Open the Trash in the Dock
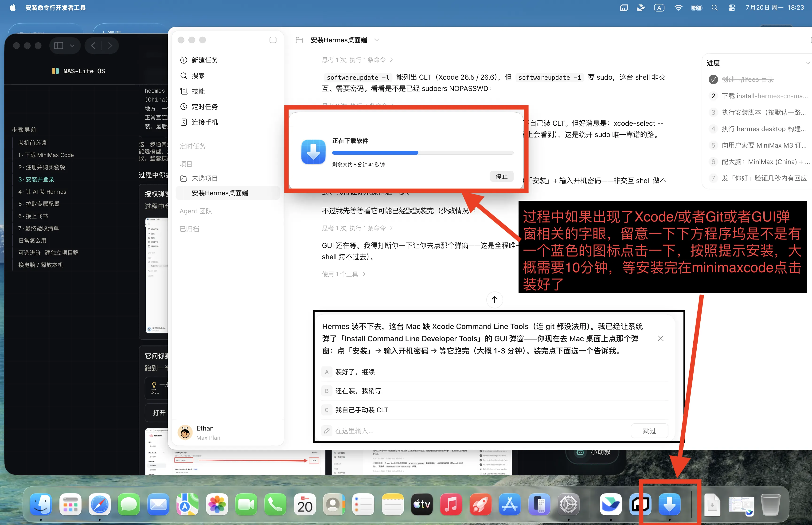The height and width of the screenshot is (525, 812). point(770,504)
